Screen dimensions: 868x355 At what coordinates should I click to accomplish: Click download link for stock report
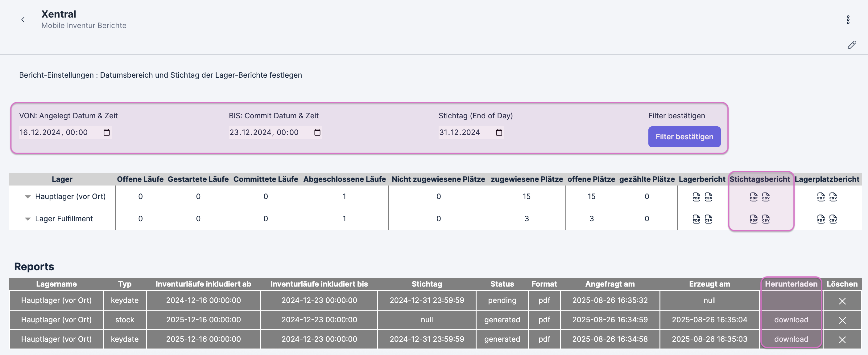791,320
